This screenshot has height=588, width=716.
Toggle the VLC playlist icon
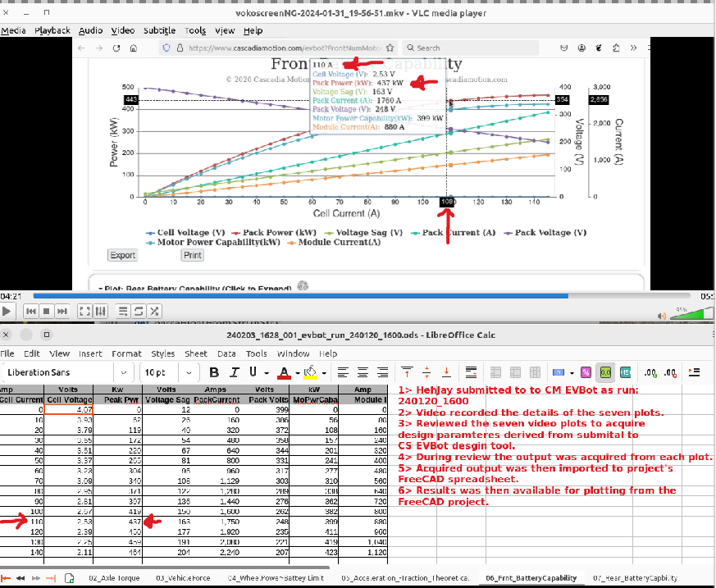click(x=121, y=312)
